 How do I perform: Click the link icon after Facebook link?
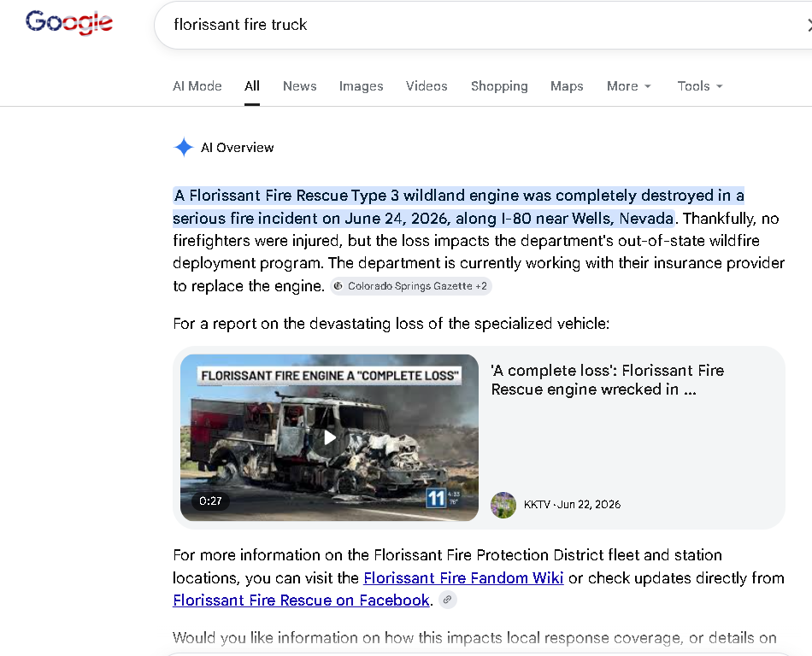click(x=447, y=600)
